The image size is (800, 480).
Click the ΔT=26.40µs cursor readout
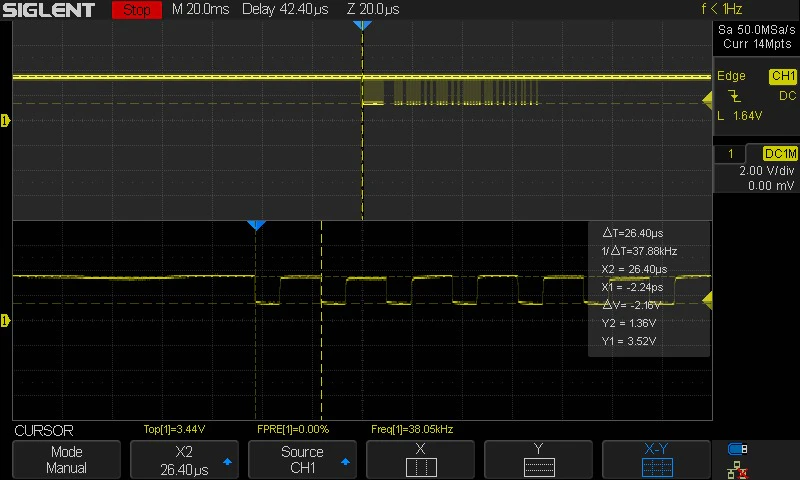click(x=633, y=233)
